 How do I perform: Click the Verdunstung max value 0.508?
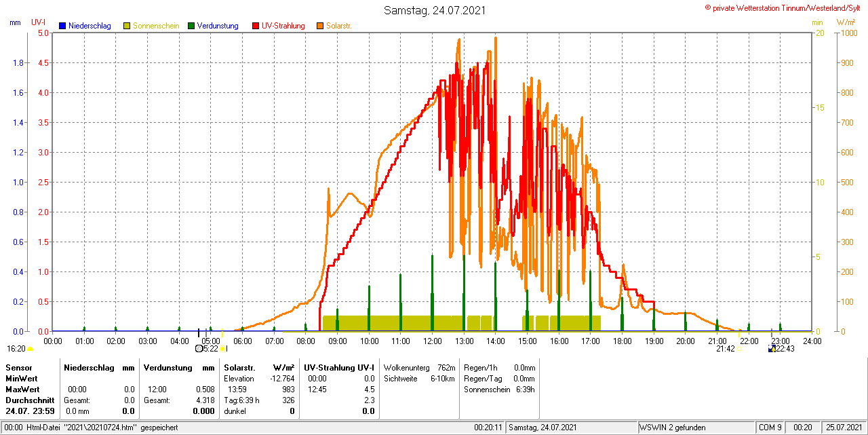[205, 390]
